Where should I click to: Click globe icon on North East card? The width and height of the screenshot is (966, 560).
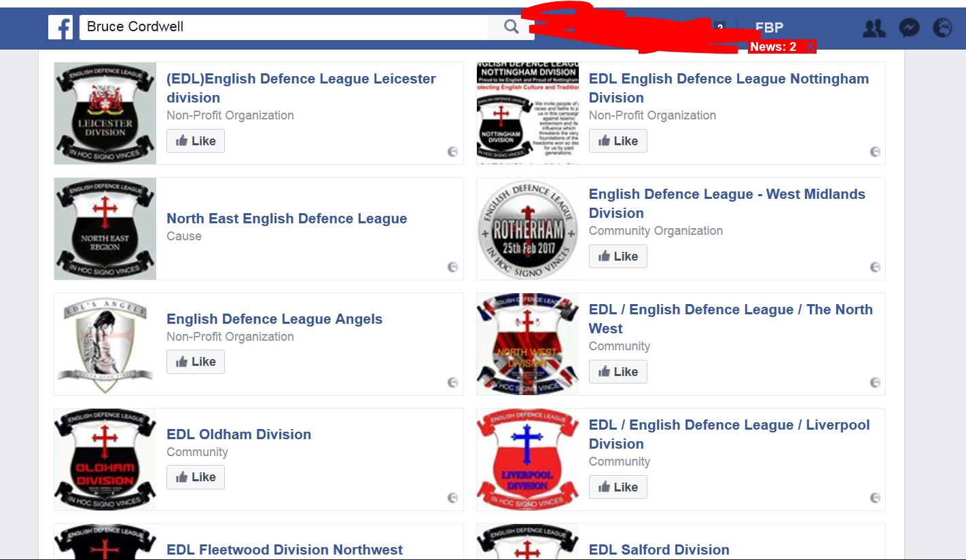click(452, 267)
